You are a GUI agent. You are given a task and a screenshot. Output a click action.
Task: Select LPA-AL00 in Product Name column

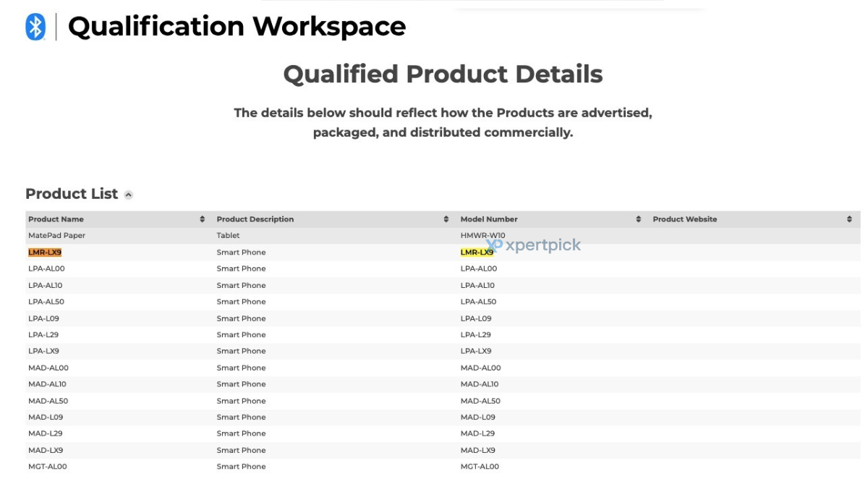coord(46,268)
